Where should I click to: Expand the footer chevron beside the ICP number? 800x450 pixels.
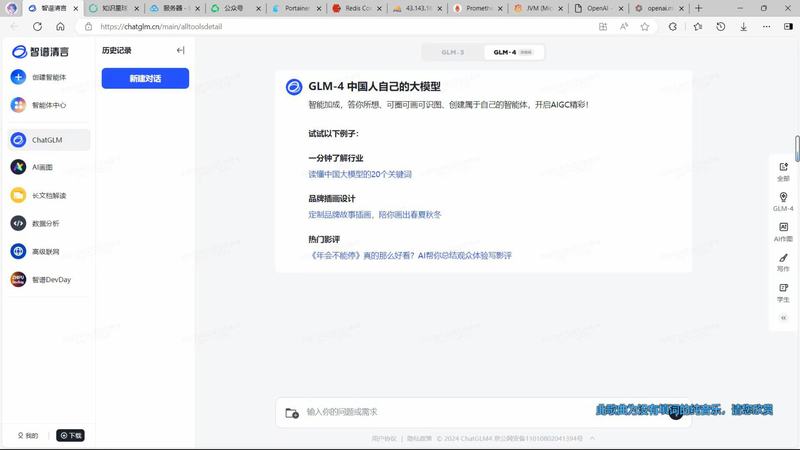(592, 438)
